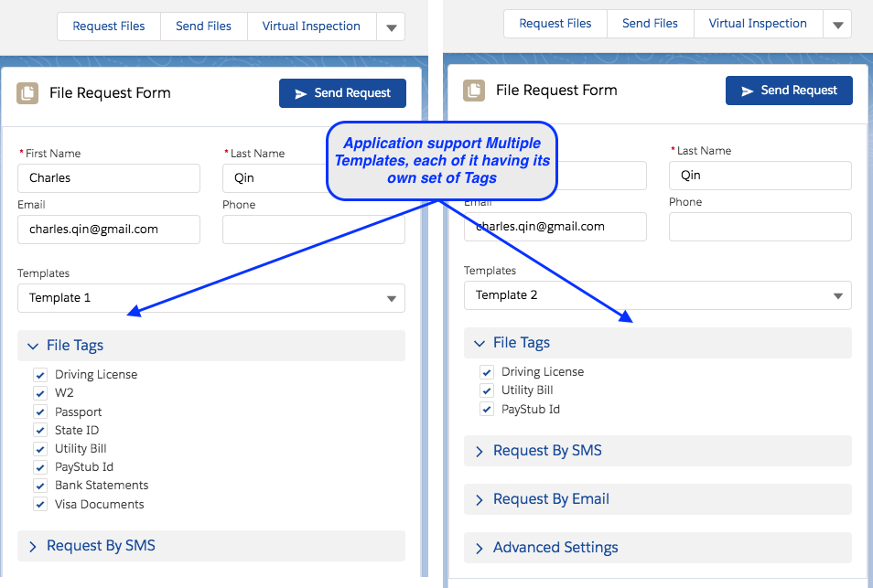This screenshot has height=588, width=873.
Task: Open the more-actions arrow beside left Virtual Inspection
Action: 391,27
